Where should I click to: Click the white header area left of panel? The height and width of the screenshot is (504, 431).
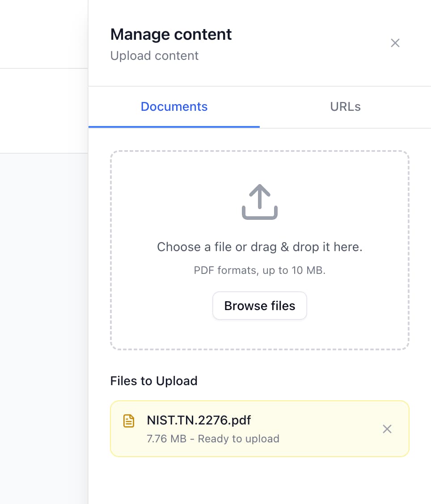pos(44,34)
